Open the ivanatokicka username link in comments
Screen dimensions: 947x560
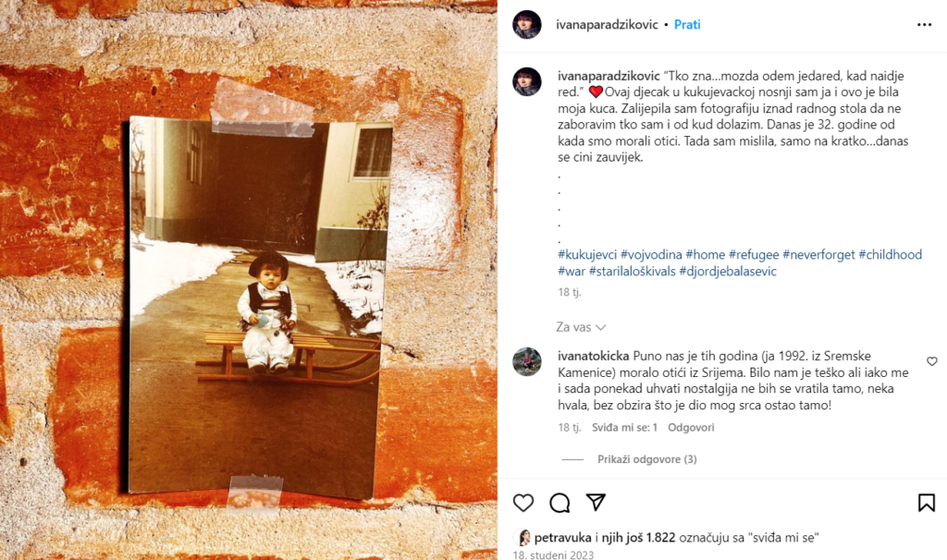tap(593, 356)
